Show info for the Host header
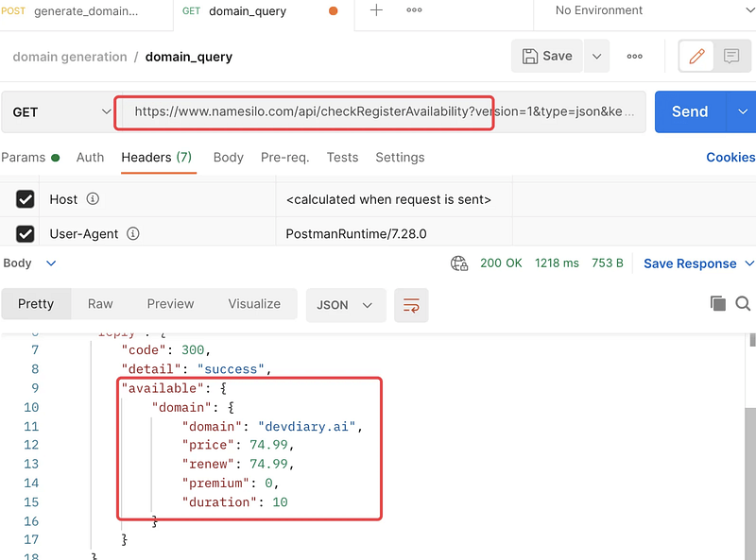The image size is (756, 560). pos(93,199)
